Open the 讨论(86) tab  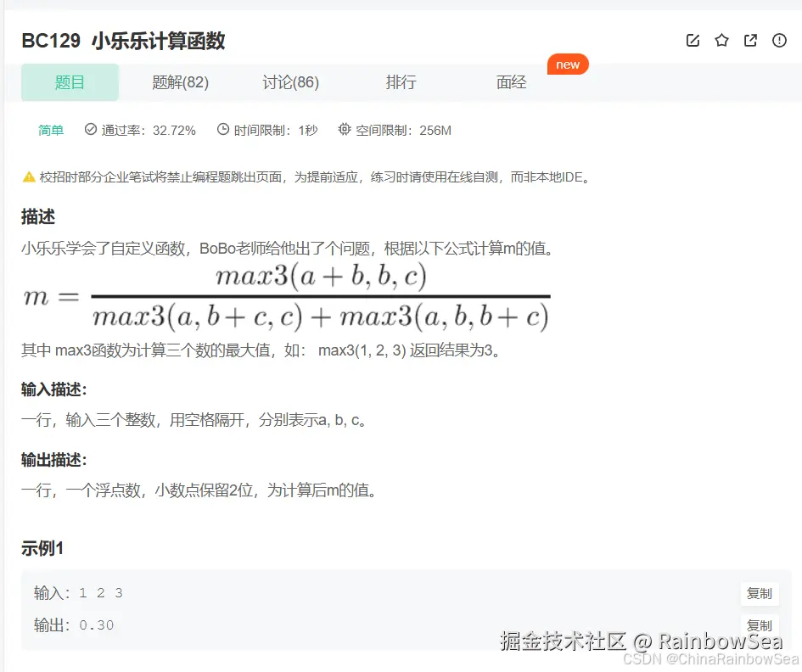pyautogui.click(x=290, y=82)
